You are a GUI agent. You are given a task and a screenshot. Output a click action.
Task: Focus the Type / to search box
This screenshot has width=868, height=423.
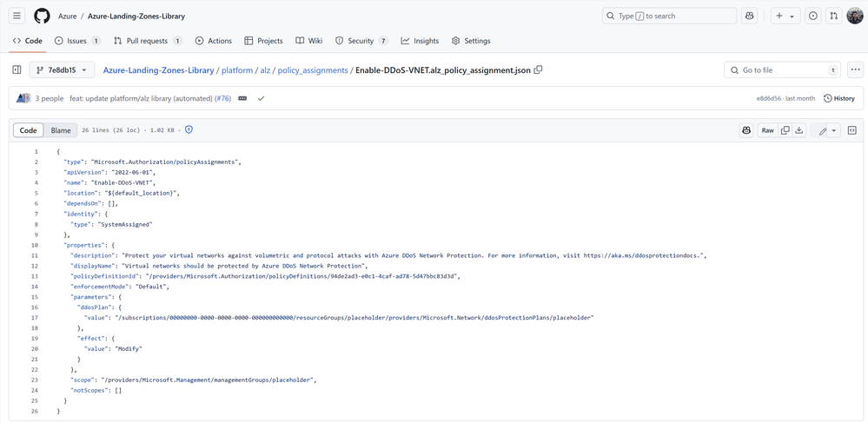pyautogui.click(x=669, y=16)
